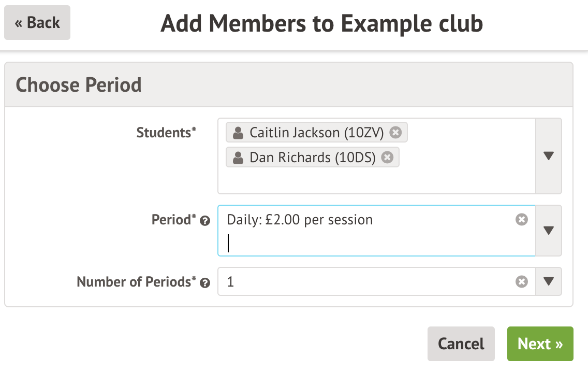588x370 pixels.
Task: Clear the selected Period value
Action: coord(522,220)
